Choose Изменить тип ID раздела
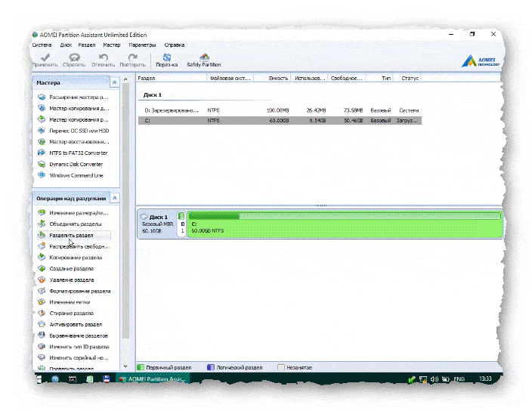This screenshot has height=411, width=532. [73, 347]
